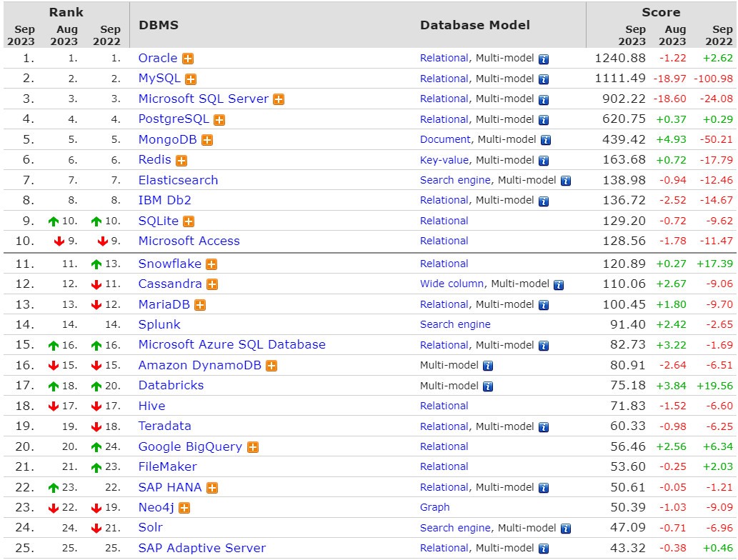Open the Microsoft SQL Server link

pyautogui.click(x=204, y=99)
